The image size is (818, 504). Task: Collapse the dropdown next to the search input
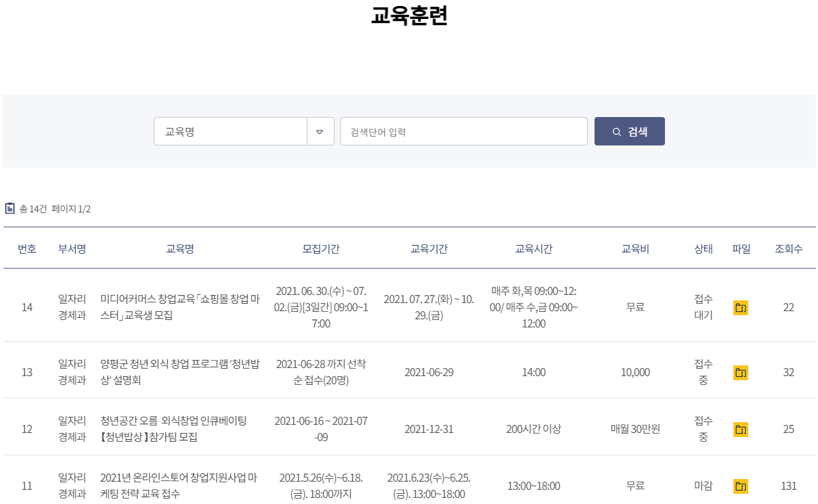320,131
